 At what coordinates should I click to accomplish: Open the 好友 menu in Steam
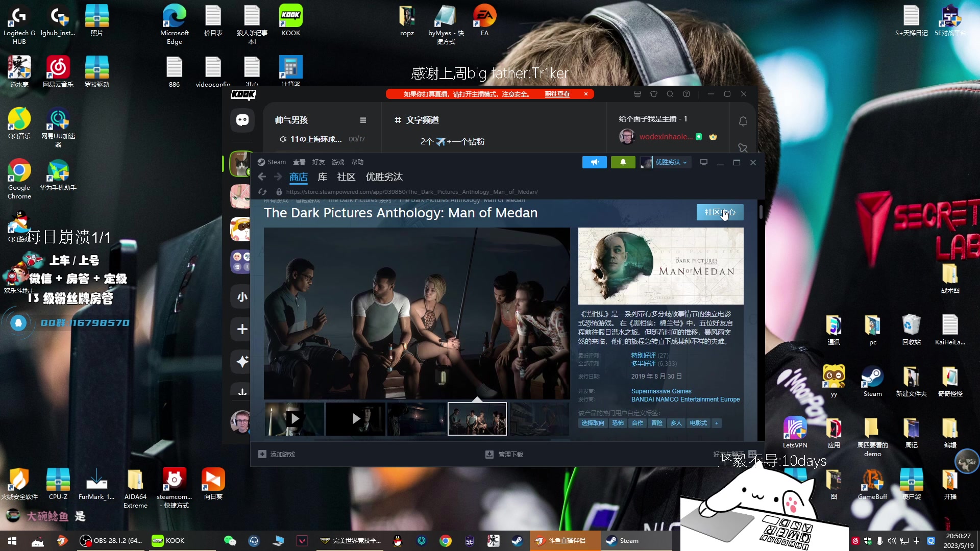(318, 162)
